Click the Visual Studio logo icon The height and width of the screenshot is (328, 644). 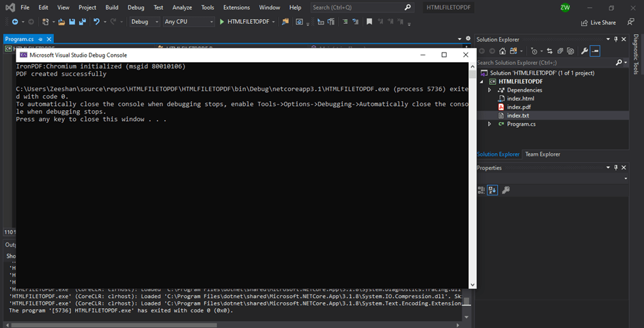[x=10, y=8]
